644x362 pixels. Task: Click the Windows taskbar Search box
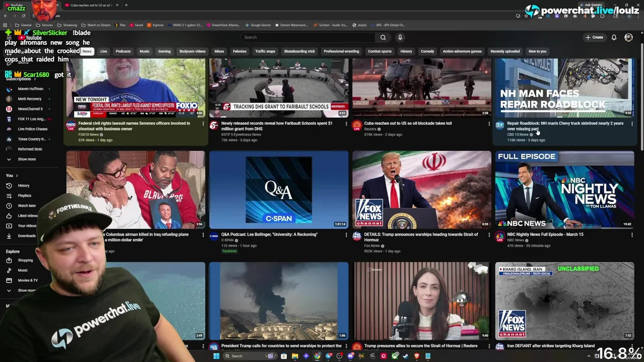249,356
